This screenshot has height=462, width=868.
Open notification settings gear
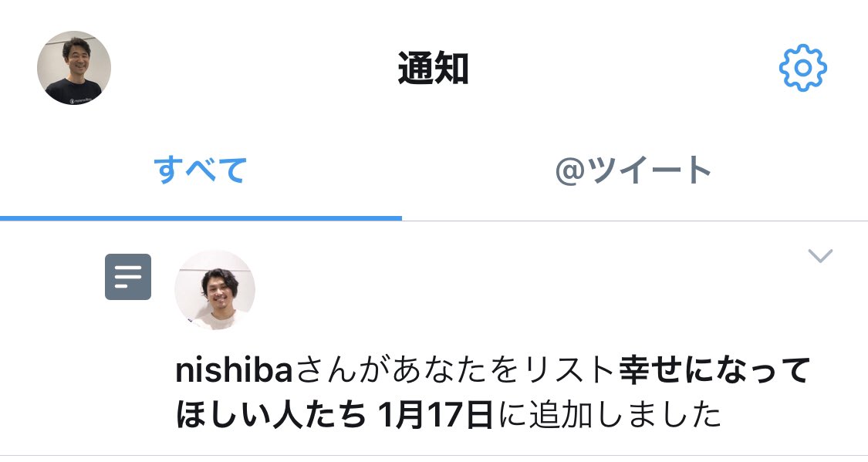(x=802, y=68)
